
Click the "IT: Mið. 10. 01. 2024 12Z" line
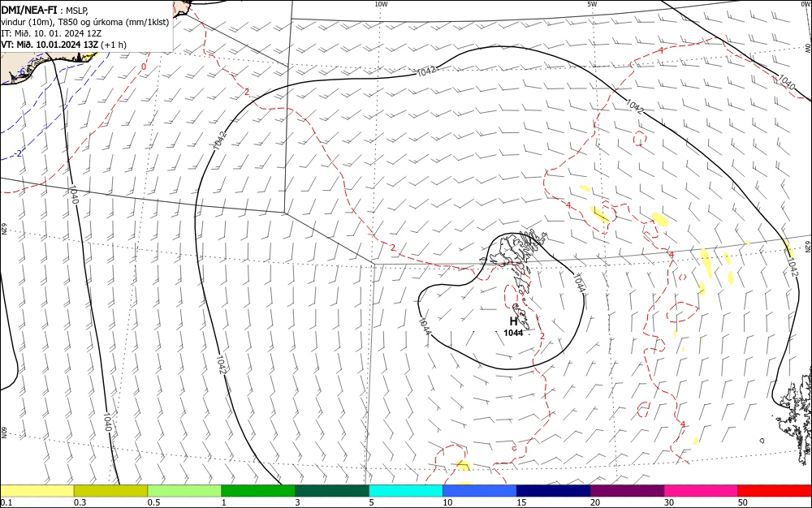click(x=51, y=33)
